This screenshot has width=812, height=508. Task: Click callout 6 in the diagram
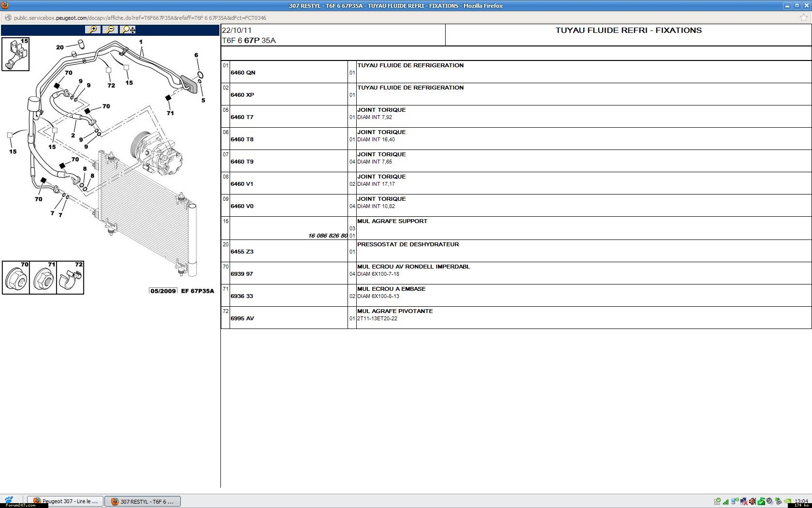[196, 55]
